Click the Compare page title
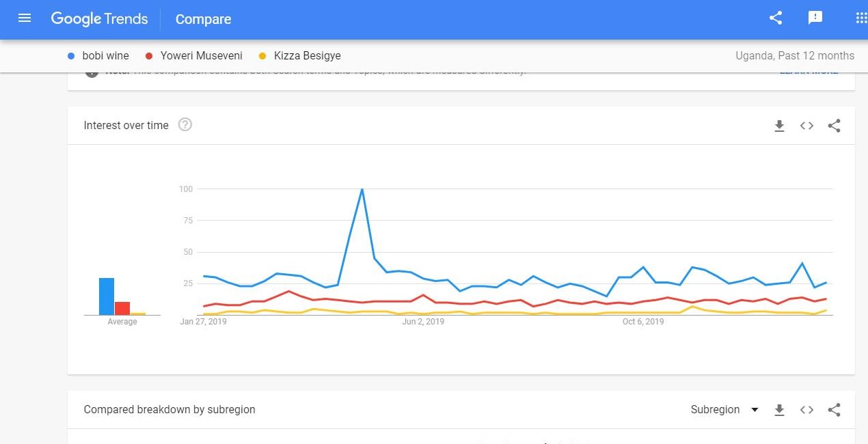Viewport: 868px width, 444px height. pos(203,19)
